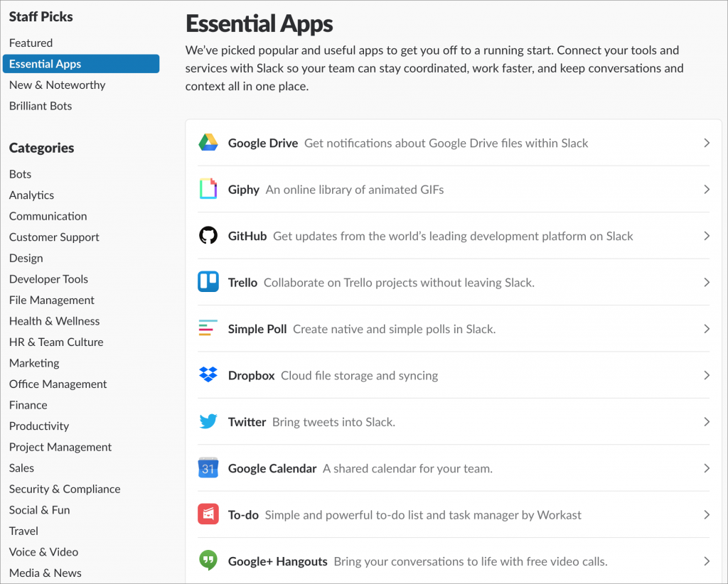Click description 'Cloud file storage and syncing'
Viewport: 728px width, 584px height.
[359, 375]
